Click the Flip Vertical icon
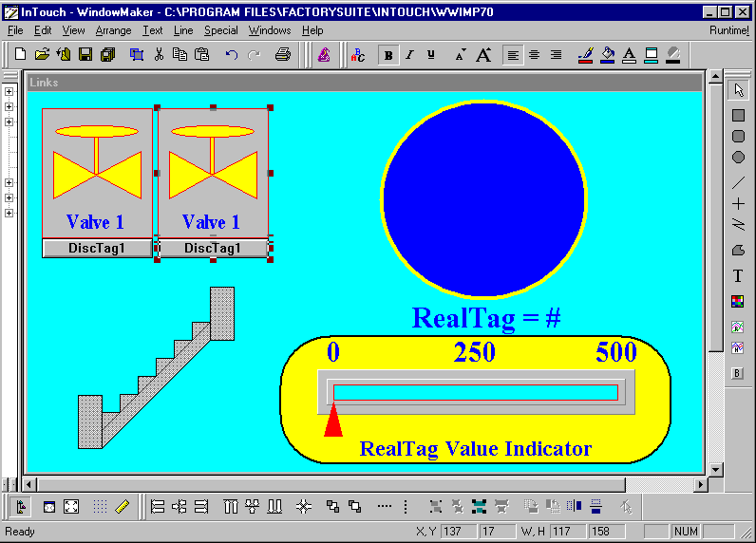The image size is (756, 543). 595,506
